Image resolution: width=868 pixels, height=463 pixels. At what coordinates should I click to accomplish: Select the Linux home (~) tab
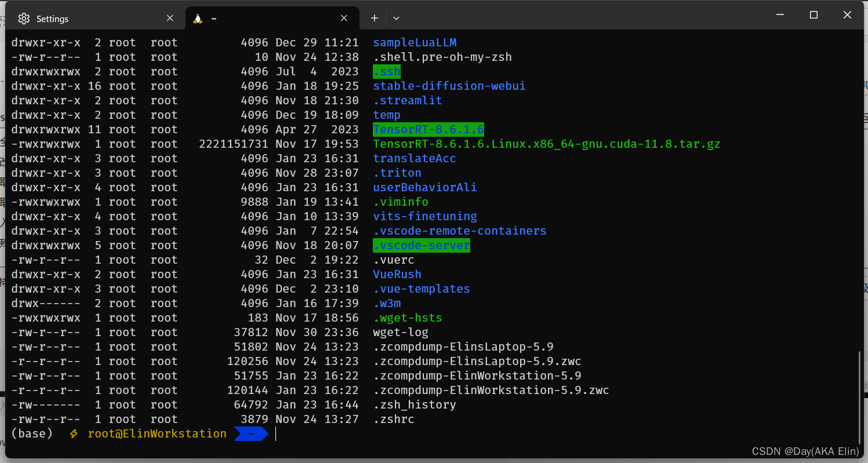[x=271, y=19]
